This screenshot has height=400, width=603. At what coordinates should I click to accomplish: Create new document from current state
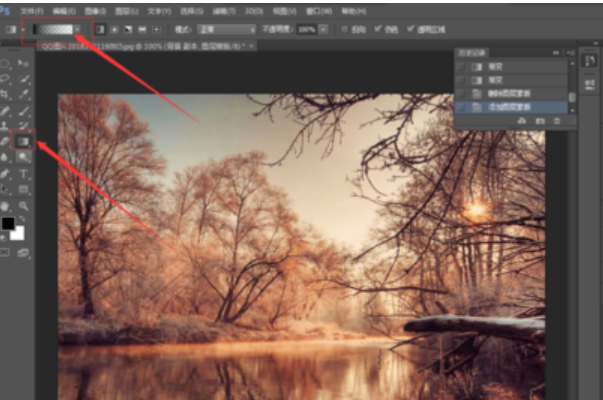pos(522,121)
